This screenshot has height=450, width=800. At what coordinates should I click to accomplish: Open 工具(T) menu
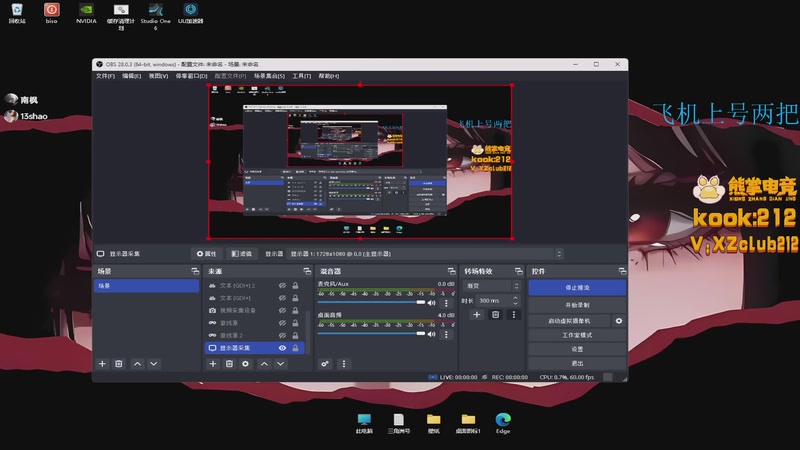(302, 76)
